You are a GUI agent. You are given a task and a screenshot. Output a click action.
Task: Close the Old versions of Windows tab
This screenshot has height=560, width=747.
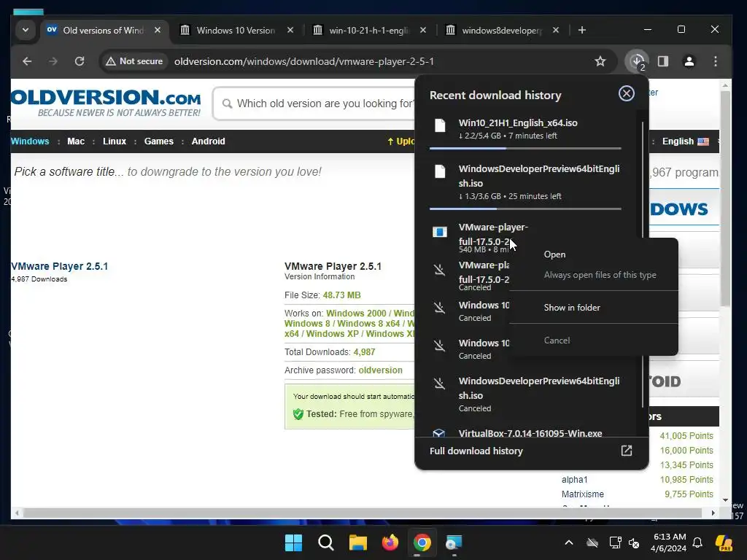pyautogui.click(x=158, y=30)
